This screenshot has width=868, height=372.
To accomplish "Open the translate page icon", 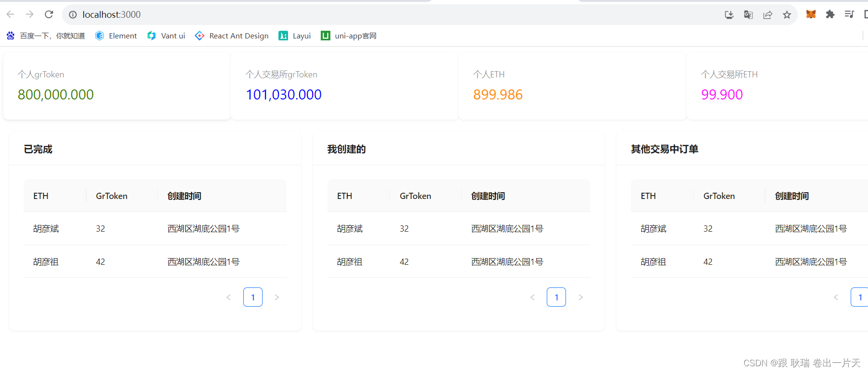I will [748, 15].
